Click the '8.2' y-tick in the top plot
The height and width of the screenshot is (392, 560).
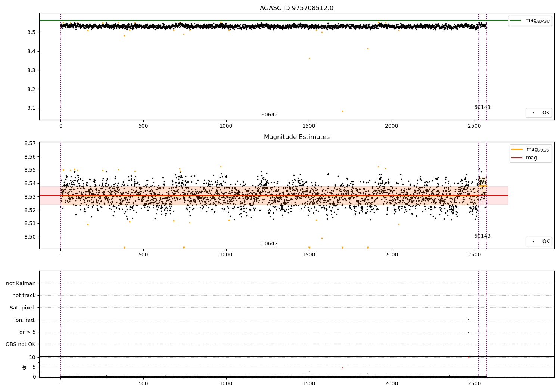click(31, 89)
